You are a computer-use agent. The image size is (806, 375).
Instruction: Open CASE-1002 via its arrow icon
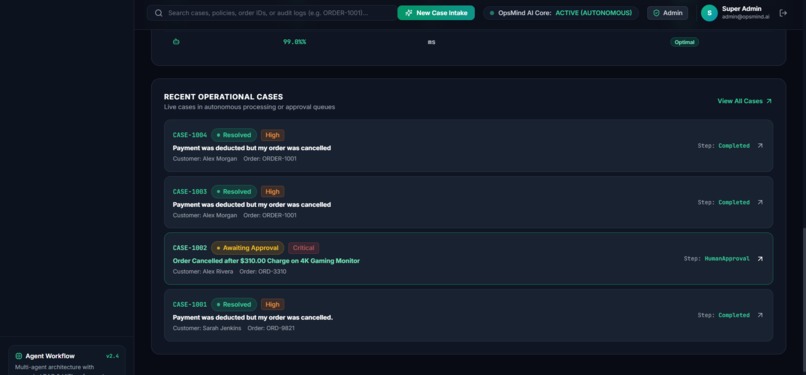[760, 259]
